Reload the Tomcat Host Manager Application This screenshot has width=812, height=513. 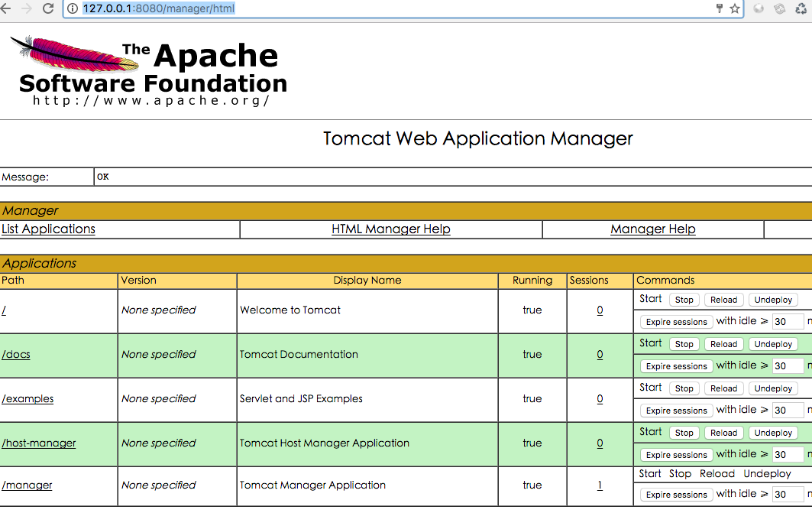point(723,433)
